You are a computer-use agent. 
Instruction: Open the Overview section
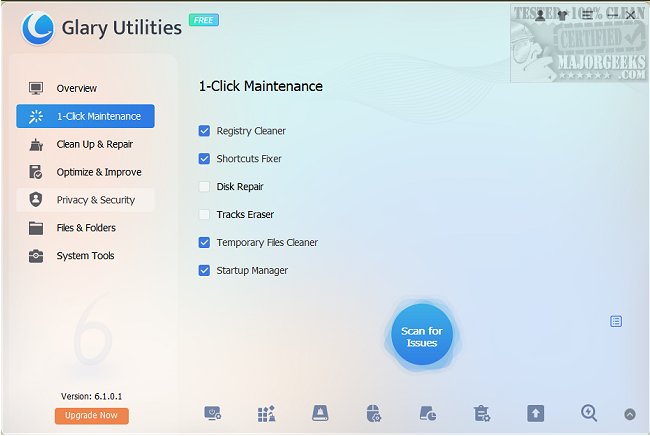tap(85, 88)
